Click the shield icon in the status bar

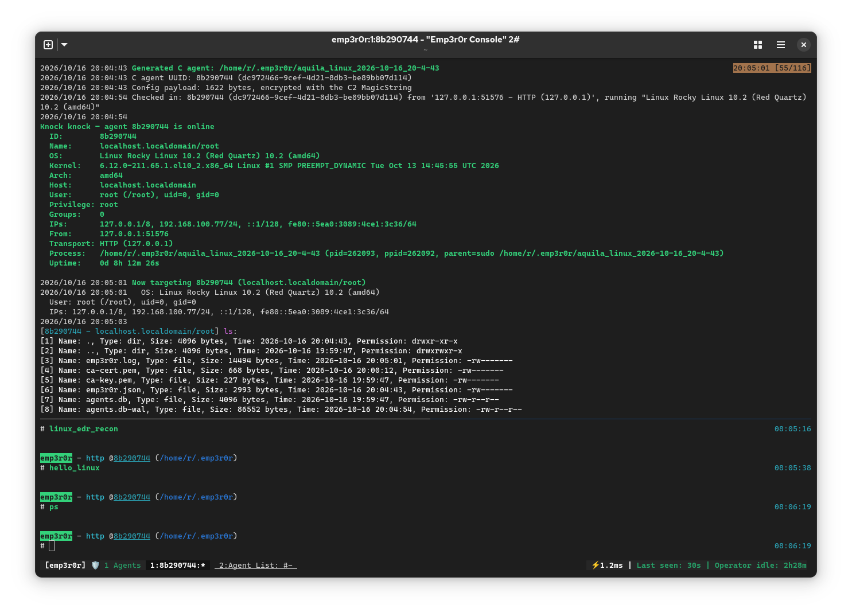point(95,566)
